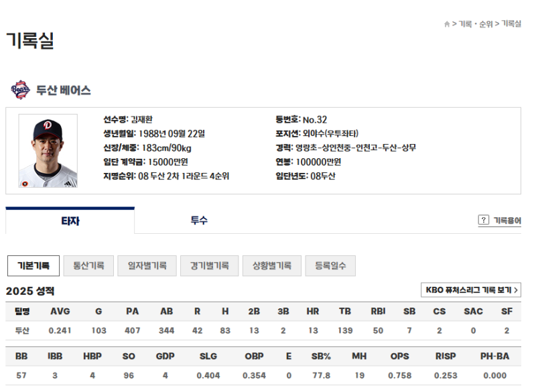The width and height of the screenshot is (536, 392).
Task: Click the player name 김재환
Action: [142, 120]
